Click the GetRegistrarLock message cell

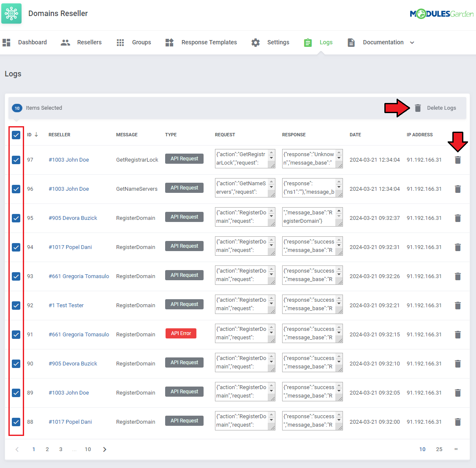point(137,160)
